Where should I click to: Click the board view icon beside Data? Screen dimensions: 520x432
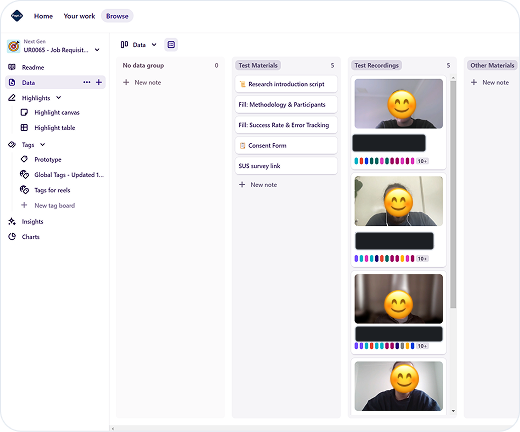[124, 44]
